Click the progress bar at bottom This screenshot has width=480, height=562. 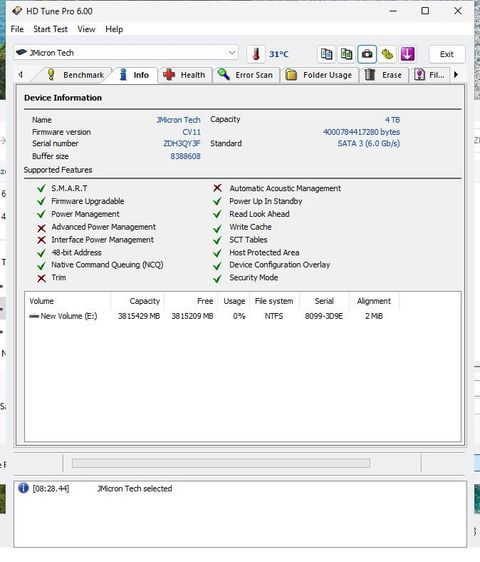pyautogui.click(x=221, y=463)
